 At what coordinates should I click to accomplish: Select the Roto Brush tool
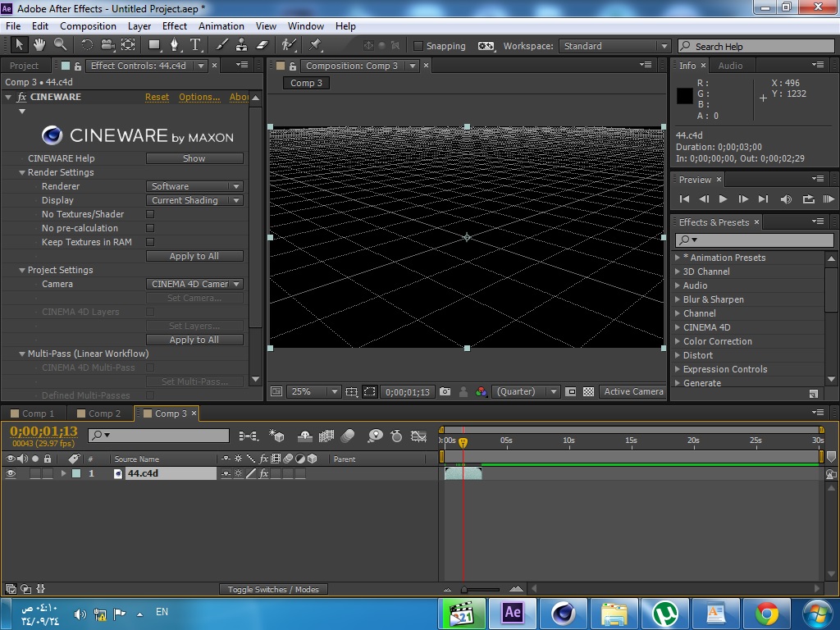(290, 45)
